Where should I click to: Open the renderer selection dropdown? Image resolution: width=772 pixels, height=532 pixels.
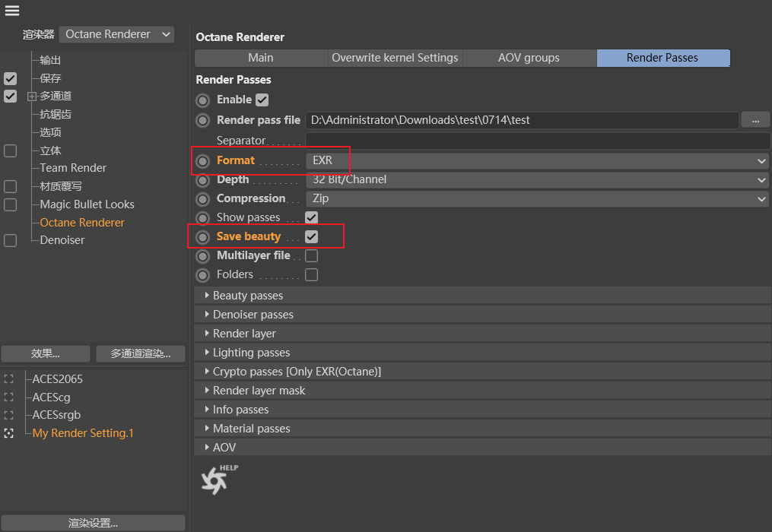coord(116,34)
